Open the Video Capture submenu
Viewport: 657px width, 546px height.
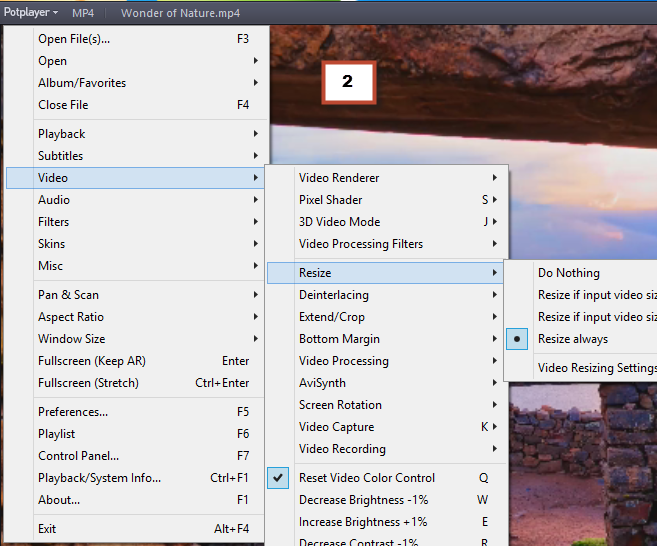(x=387, y=427)
